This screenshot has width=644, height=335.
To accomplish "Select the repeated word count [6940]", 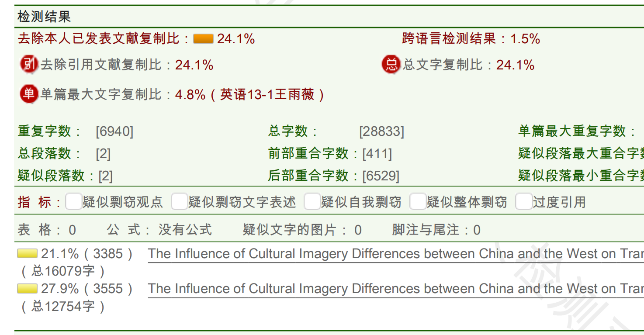I will click(114, 131).
